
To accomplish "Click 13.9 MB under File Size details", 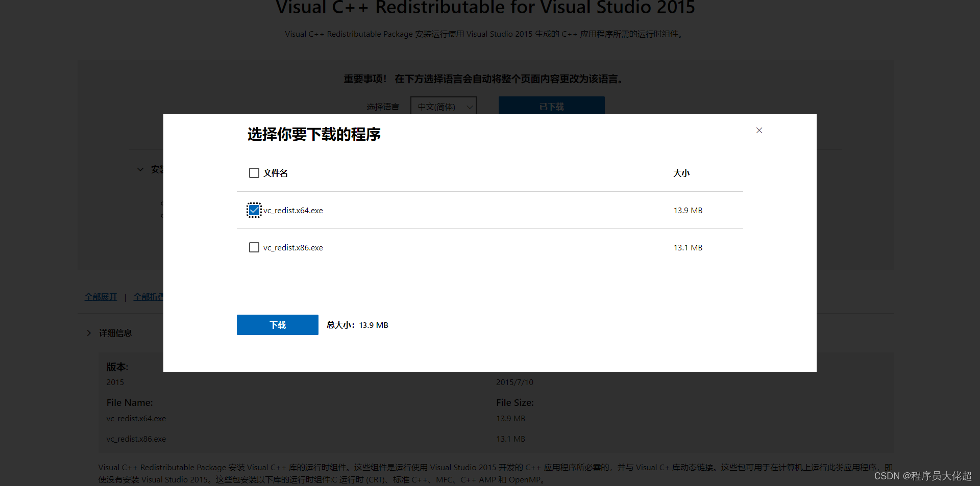I will (x=510, y=419).
